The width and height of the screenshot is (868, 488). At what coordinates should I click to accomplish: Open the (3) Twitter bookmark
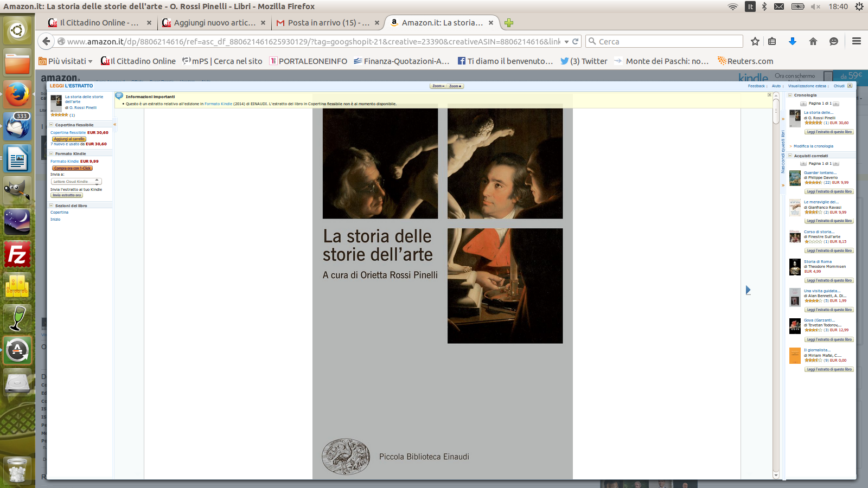(584, 61)
